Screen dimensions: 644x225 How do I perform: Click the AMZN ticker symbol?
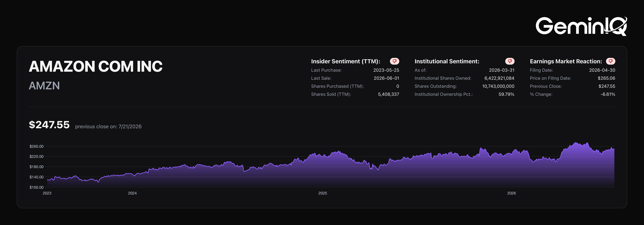point(44,86)
